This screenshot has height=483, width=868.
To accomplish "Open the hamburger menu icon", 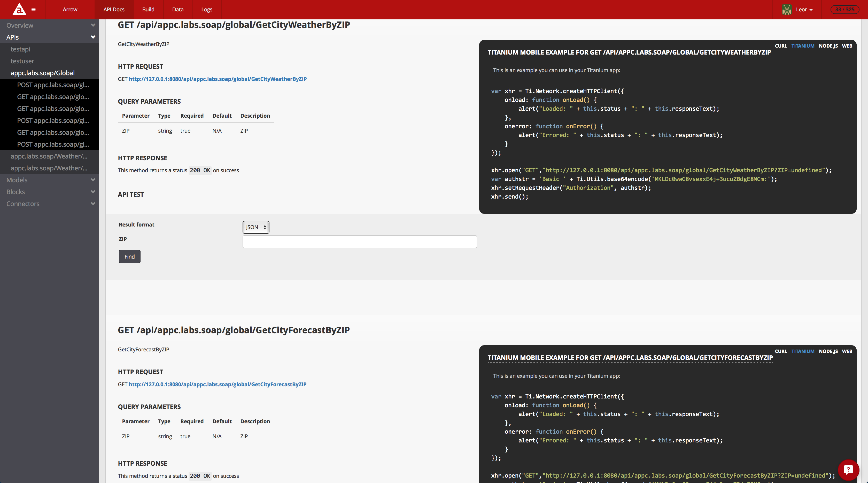I will point(33,10).
